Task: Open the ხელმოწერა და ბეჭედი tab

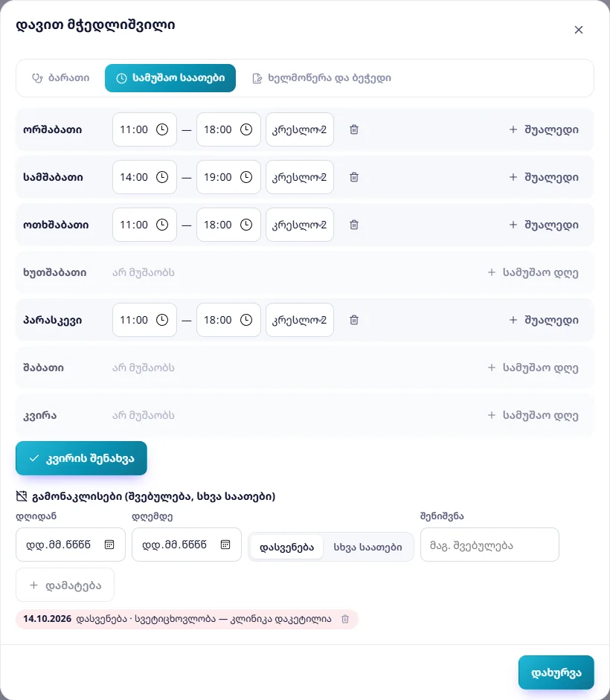Action: tap(321, 78)
